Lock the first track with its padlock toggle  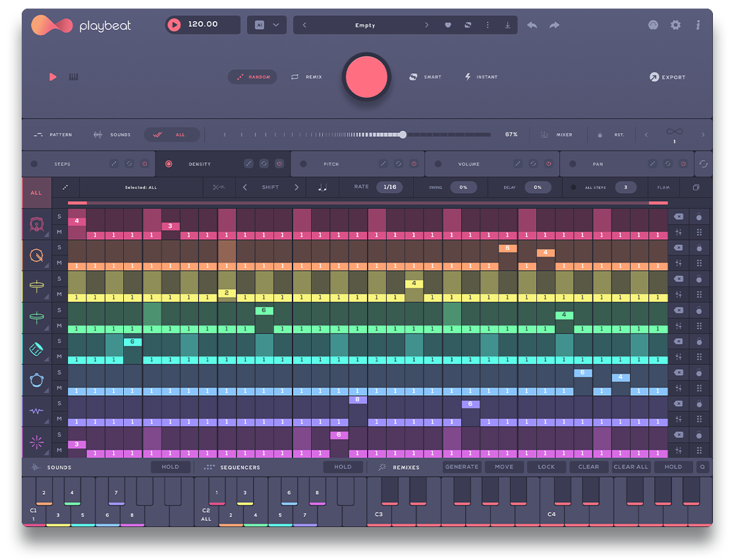point(698,217)
